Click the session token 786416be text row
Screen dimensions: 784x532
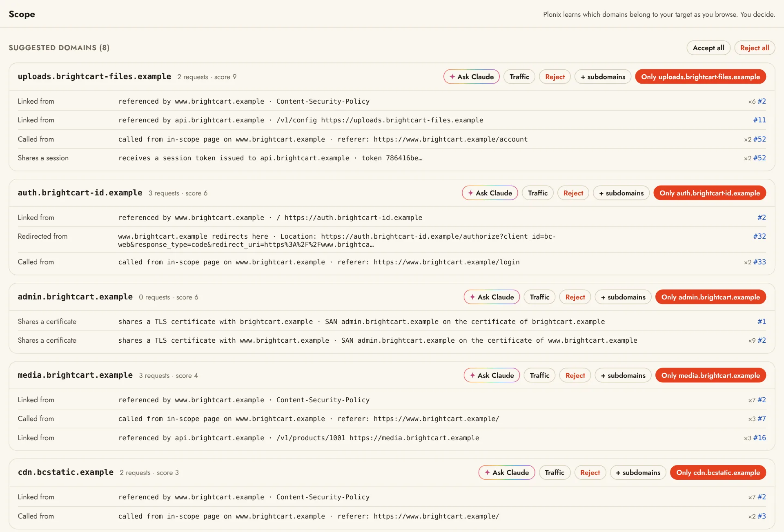(392, 158)
